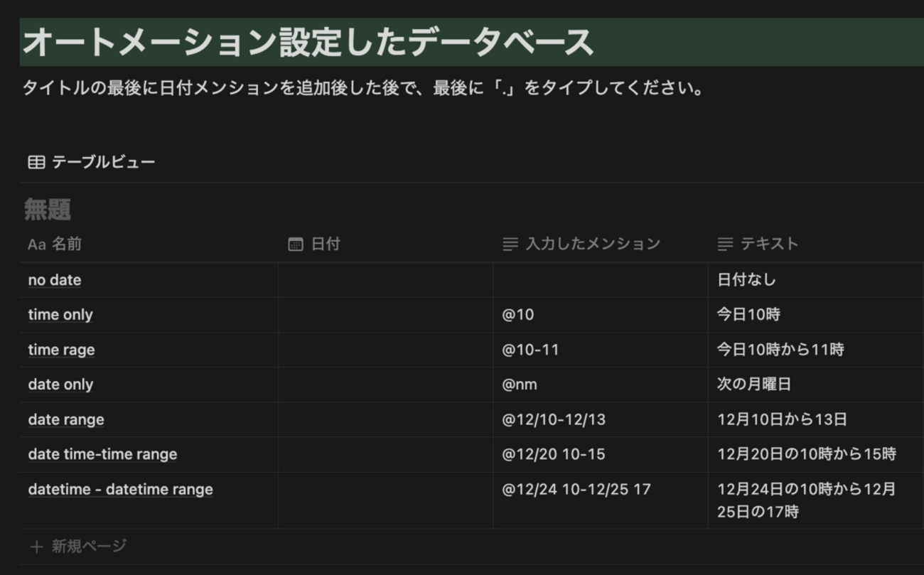Click the '@12/20 10-15' mention cell
924x575 pixels.
(x=601, y=454)
